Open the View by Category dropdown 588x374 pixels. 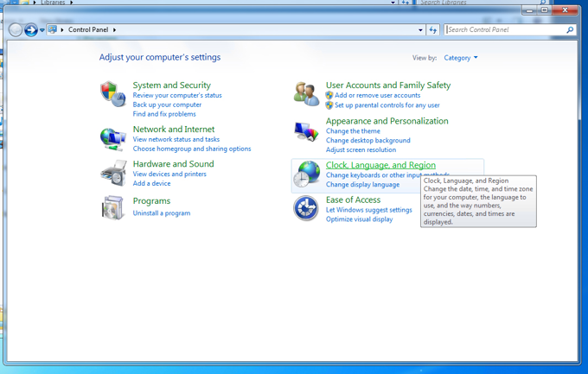click(x=461, y=58)
